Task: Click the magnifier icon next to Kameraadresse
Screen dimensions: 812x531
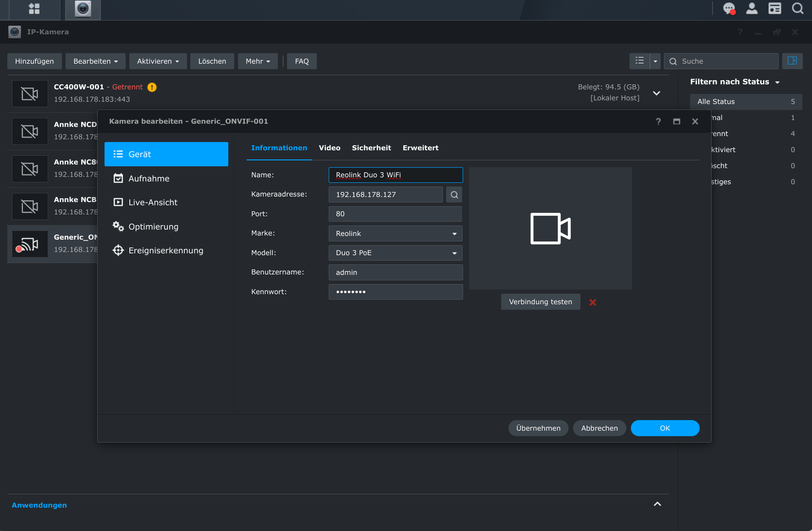Action: [x=454, y=195]
